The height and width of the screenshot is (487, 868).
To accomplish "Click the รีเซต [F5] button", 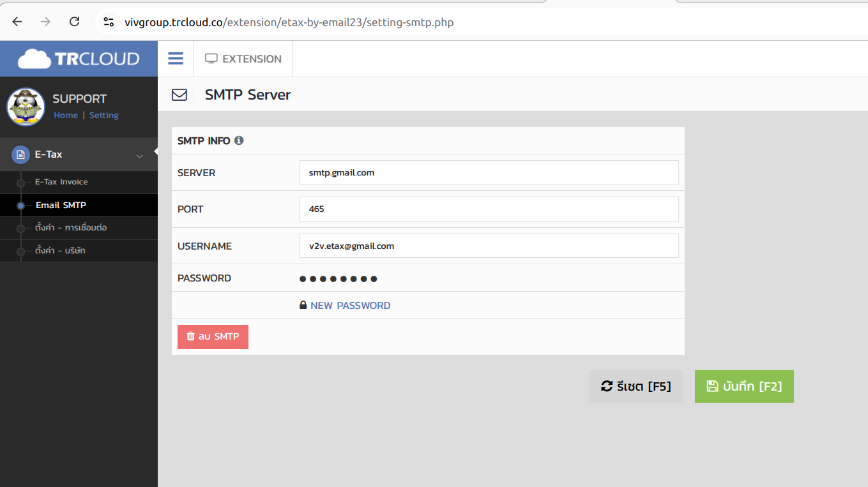I will 636,386.
